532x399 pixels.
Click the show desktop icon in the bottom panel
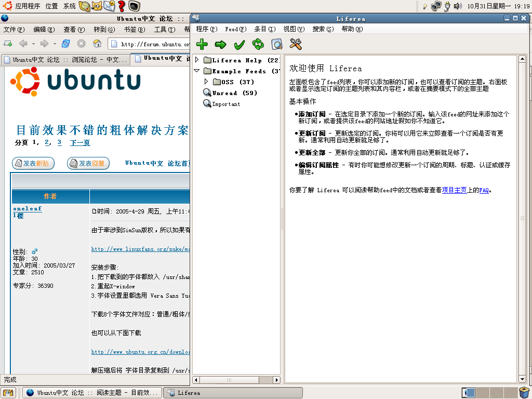pyautogui.click(x=8, y=393)
